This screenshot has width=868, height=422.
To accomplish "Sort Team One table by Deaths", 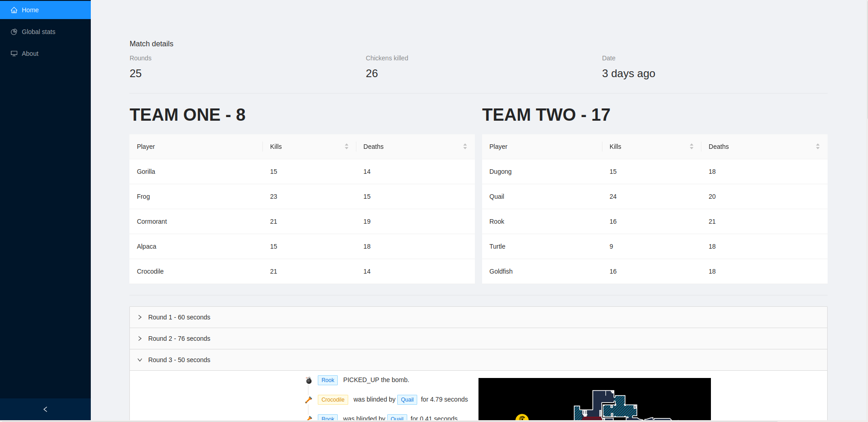I will pos(465,147).
